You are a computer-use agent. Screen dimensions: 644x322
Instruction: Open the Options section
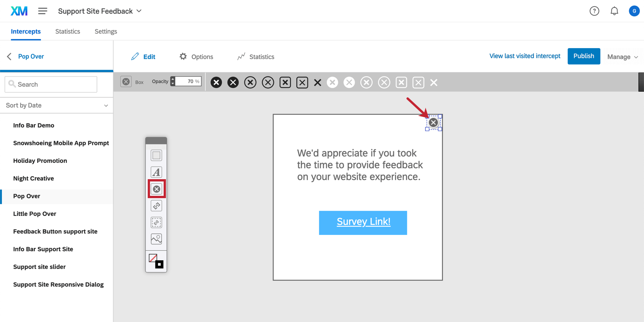(x=196, y=56)
